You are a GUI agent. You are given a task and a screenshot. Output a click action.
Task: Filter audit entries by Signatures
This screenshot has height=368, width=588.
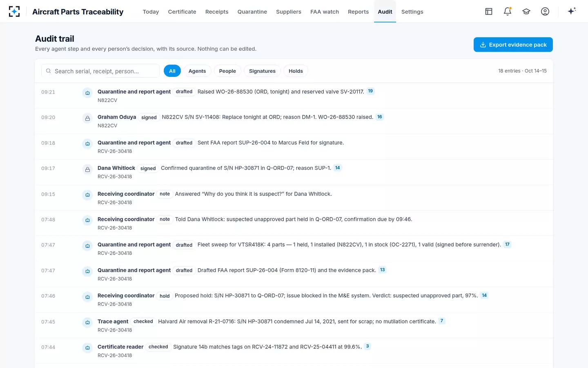262,71
